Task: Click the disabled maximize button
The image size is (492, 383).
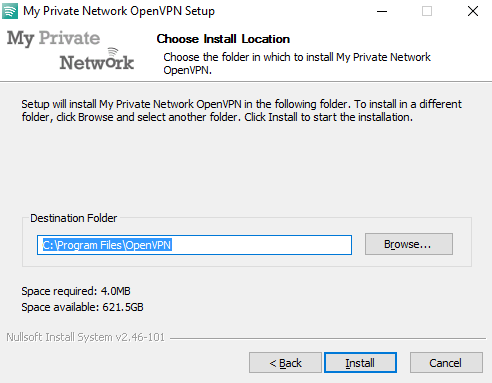Action: click(427, 11)
